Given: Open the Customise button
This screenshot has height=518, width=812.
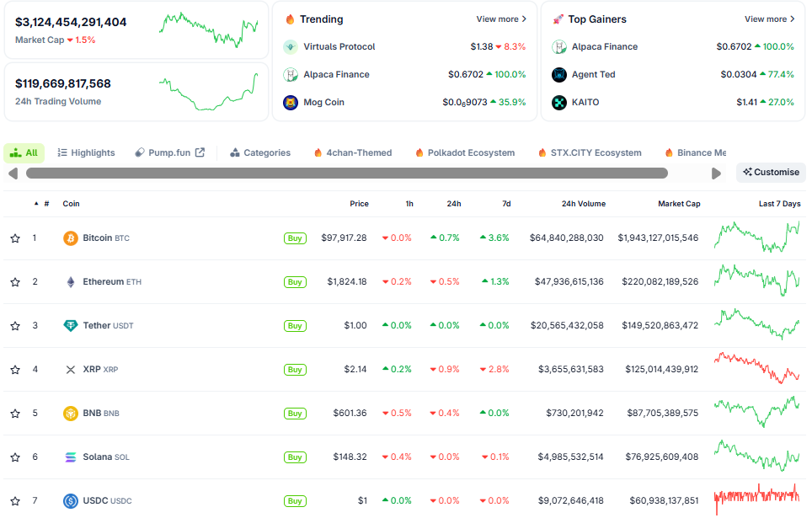Looking at the screenshot, I should [x=771, y=173].
